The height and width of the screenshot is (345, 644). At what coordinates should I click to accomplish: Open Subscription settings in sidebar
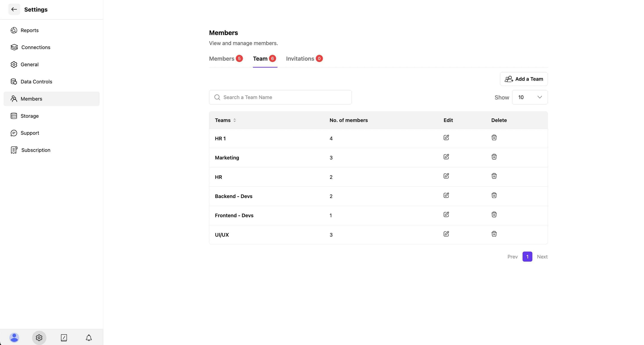point(36,150)
